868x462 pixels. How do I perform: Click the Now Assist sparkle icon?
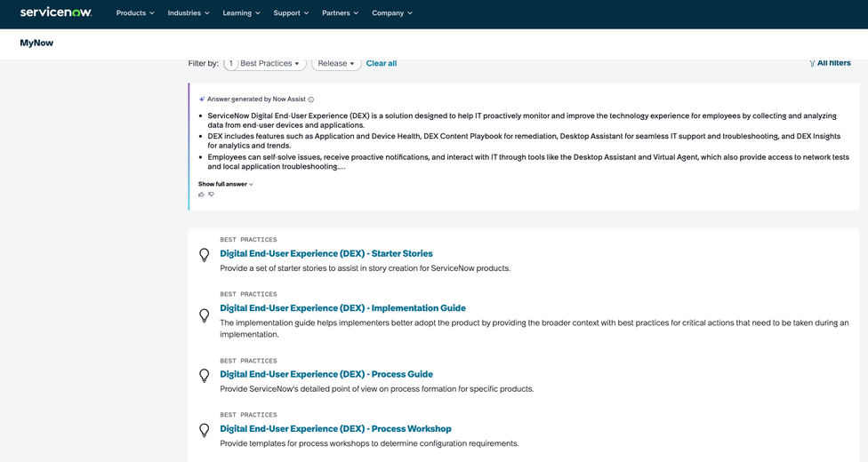point(202,99)
